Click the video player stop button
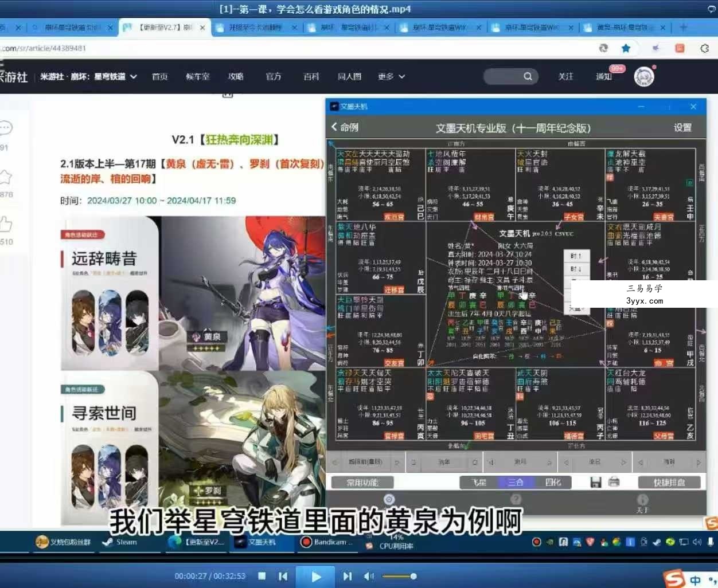718x588 pixels. point(262,576)
